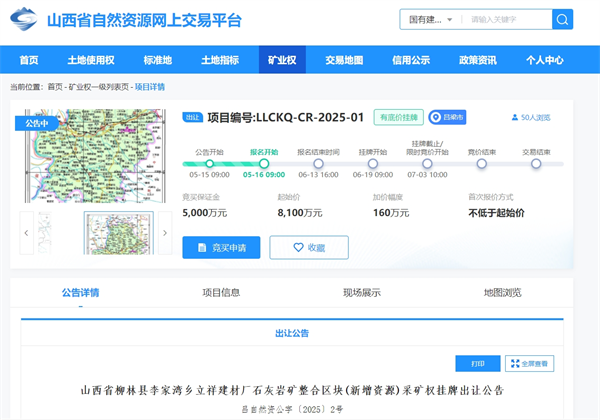The image size is (600, 420).
Task: Click the 打印 print button
Action: [477, 364]
